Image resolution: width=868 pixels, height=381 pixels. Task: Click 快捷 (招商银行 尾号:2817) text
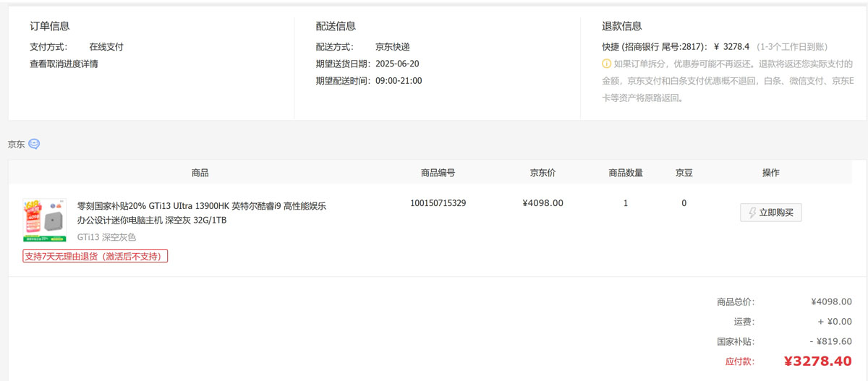[654, 46]
